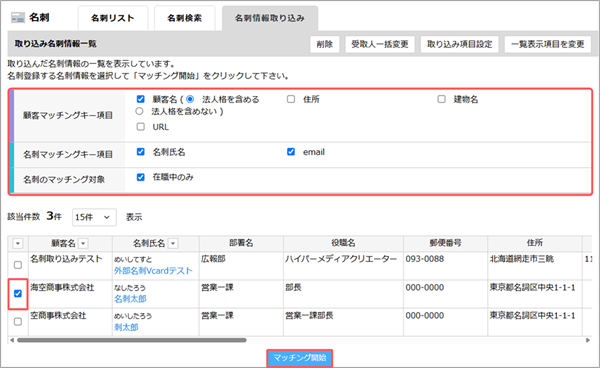The width and height of the screenshot is (600, 368).
Task: Open the 顧客名 column sort dropdown
Action: coord(83,243)
